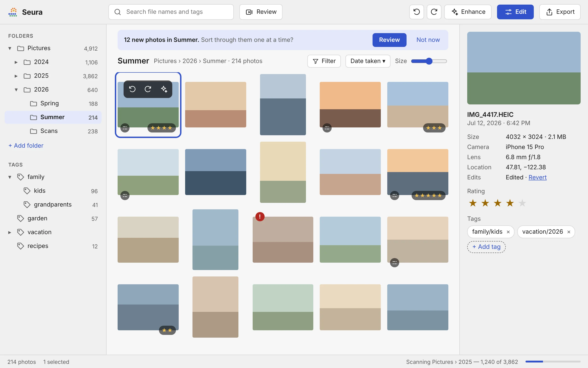Open the Scans folder
The width and height of the screenshot is (588, 368).
coord(53,131)
